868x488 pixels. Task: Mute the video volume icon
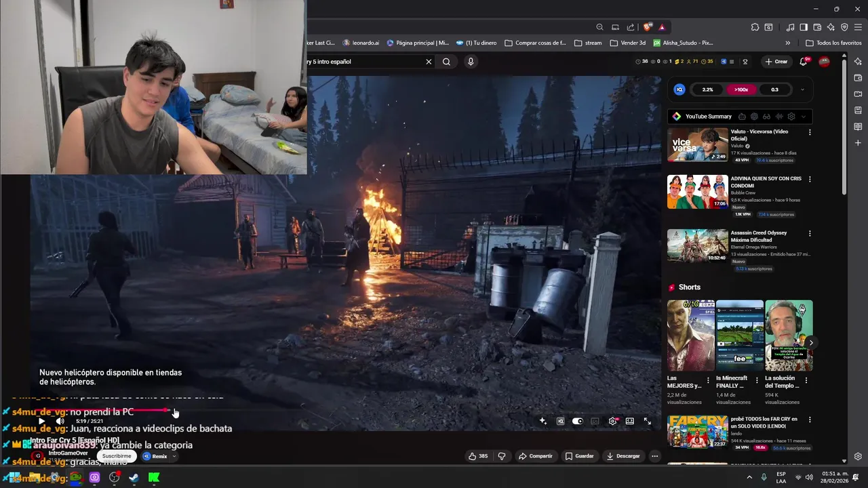pos(60,421)
